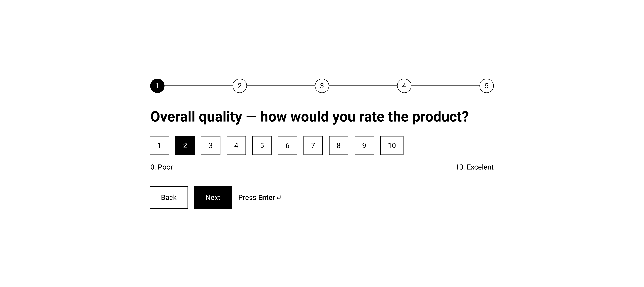This screenshot has width=644, height=287.
Task: Pick rating 5 box
Action: tap(262, 145)
